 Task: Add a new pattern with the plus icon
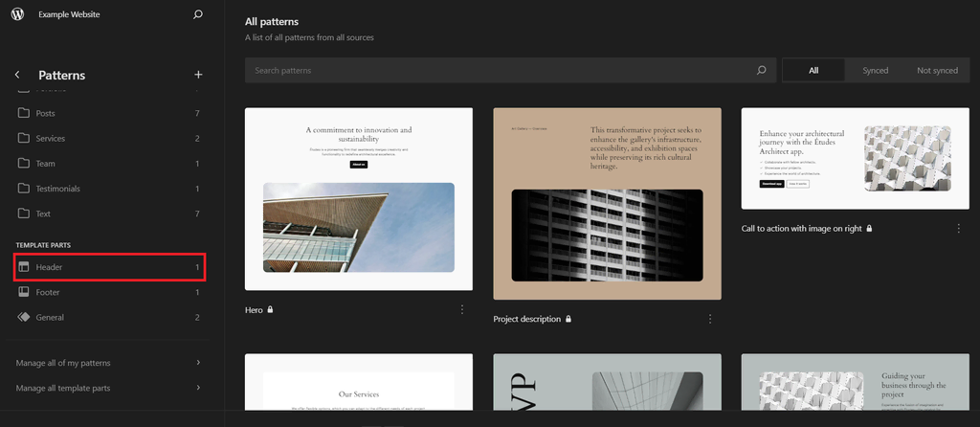pos(198,75)
